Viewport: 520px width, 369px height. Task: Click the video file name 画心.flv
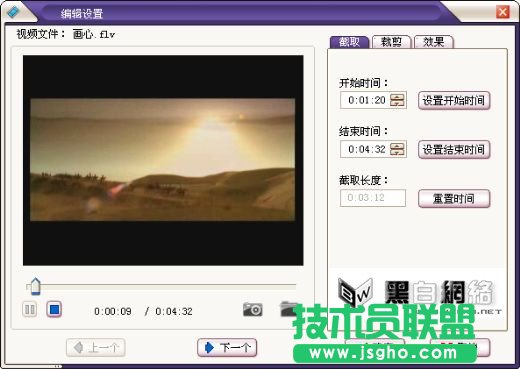click(x=94, y=34)
